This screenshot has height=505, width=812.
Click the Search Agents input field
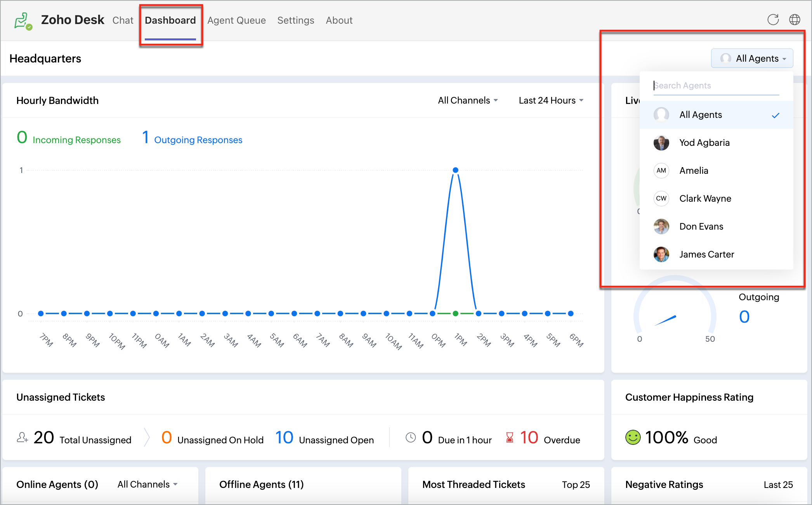coord(716,86)
